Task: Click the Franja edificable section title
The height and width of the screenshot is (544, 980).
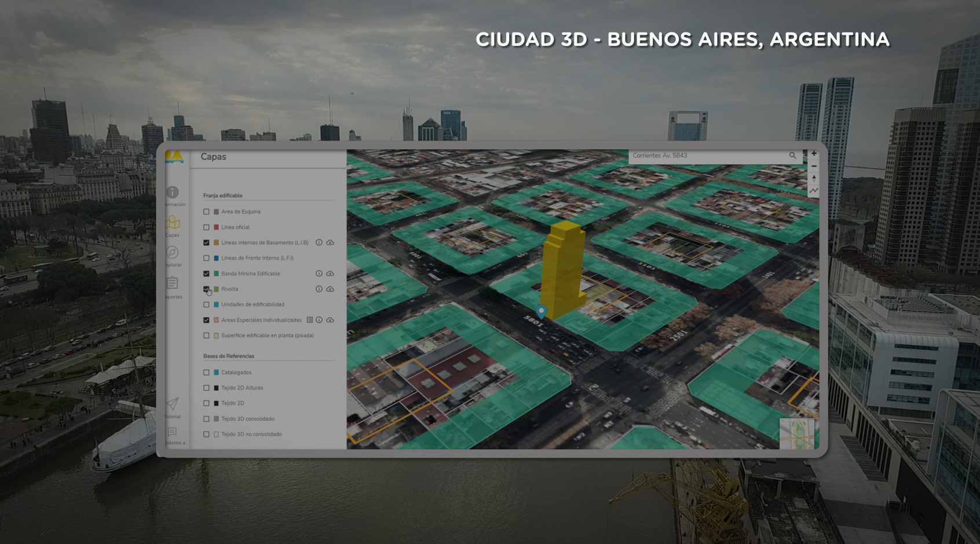Action: 223,196
